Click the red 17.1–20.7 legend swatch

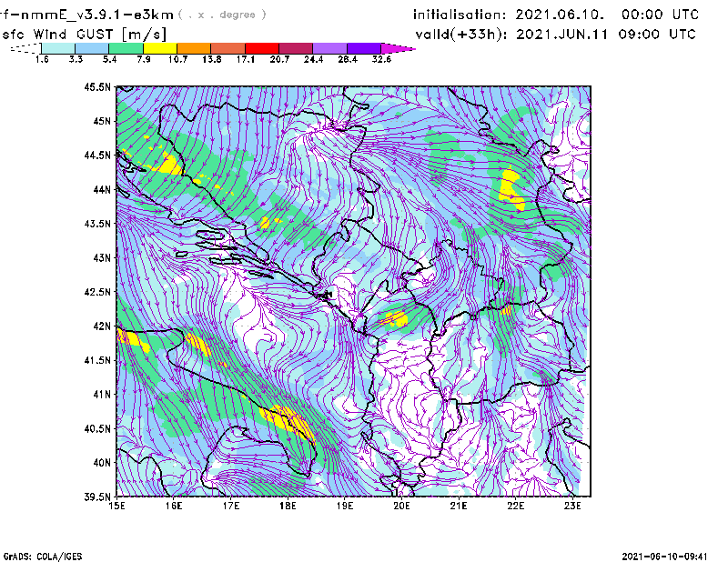pyautogui.click(x=262, y=48)
